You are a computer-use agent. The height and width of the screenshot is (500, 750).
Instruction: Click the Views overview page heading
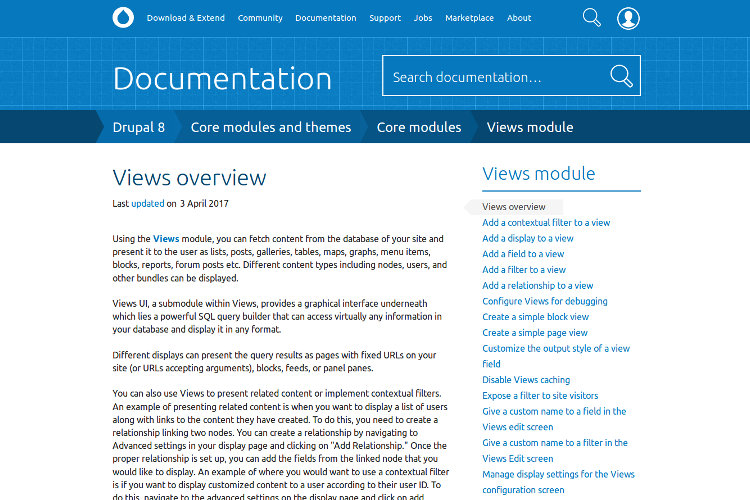189,178
